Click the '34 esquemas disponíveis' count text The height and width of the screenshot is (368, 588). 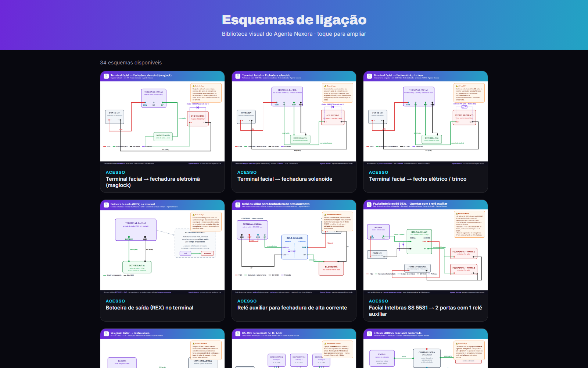131,63
